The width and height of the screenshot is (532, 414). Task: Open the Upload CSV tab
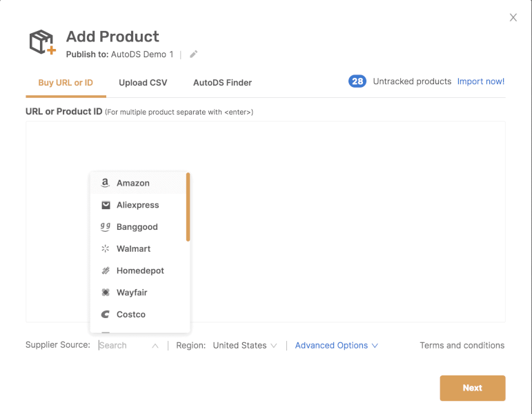coord(143,83)
